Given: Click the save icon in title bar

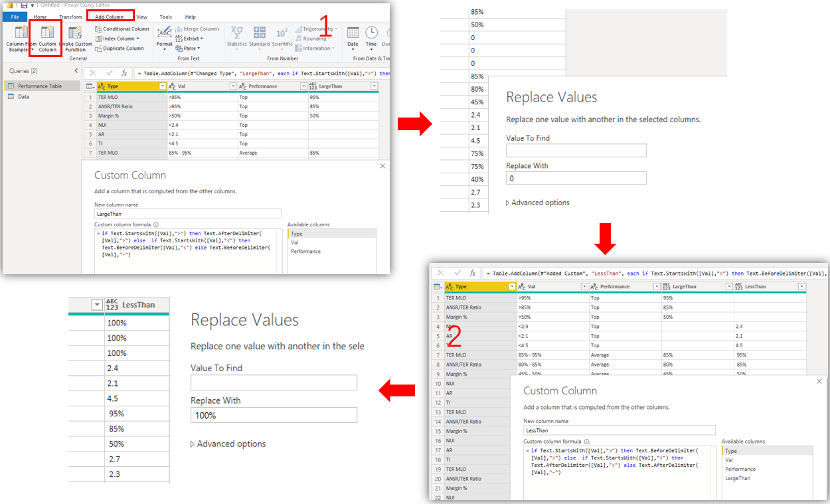Looking at the screenshot, I should pos(24,5).
